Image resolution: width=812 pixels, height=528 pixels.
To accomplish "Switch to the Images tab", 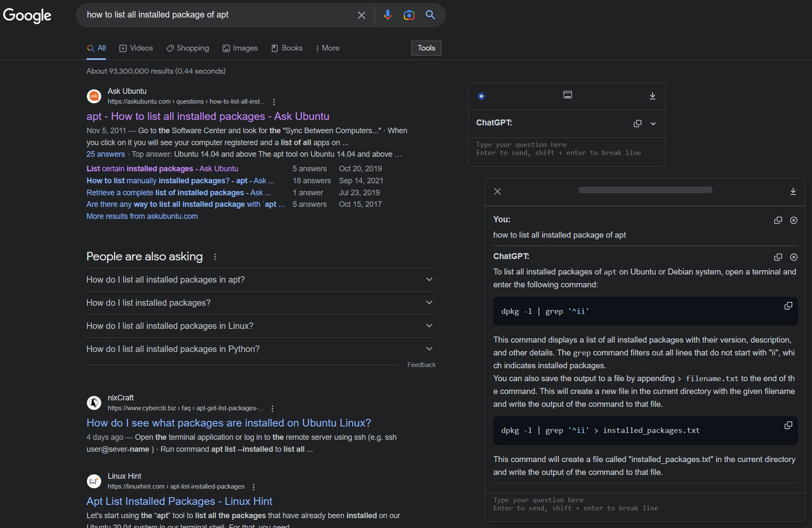I will click(x=240, y=48).
